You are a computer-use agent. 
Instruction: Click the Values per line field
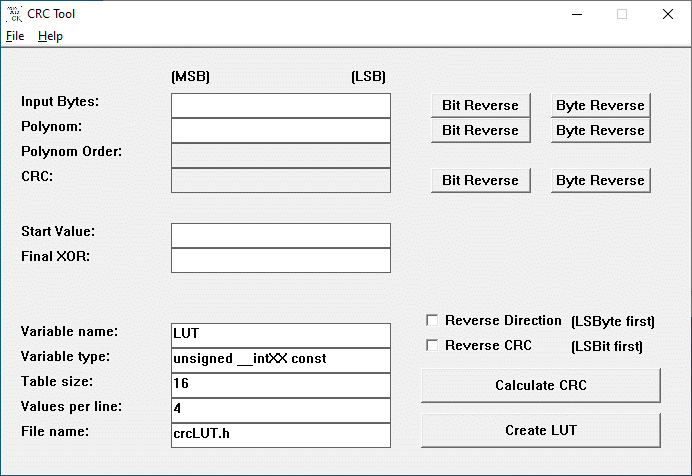coord(281,410)
